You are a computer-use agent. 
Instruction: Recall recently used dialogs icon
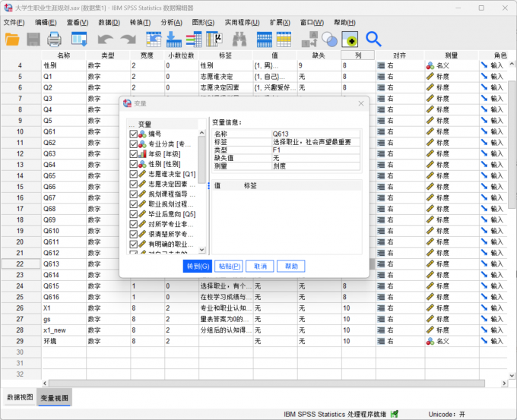click(79, 39)
